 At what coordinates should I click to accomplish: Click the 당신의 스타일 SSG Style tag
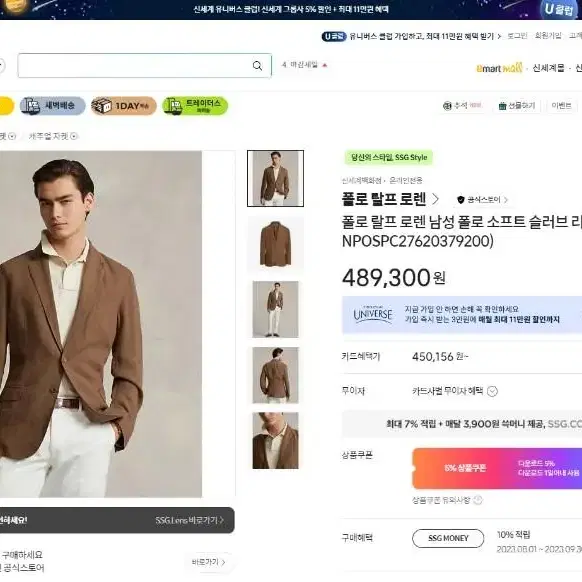(389, 157)
